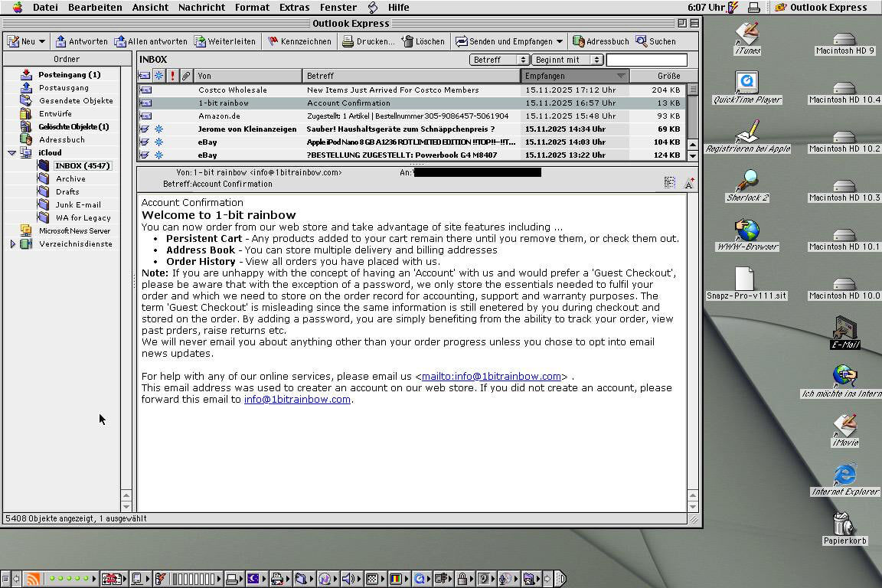Image resolution: width=882 pixels, height=588 pixels.
Task: Sort messages by the Größe column header
Action: tap(664, 76)
